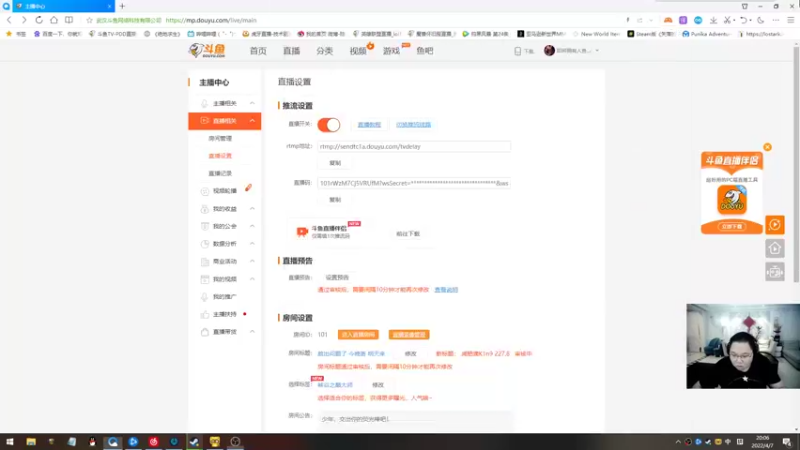Open 分类 in top navigation
This screenshot has height=450, width=800.
[x=324, y=51]
